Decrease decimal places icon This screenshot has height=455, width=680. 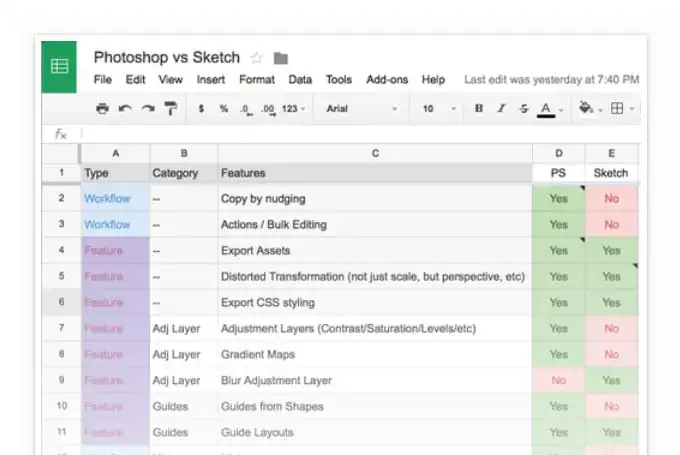coord(246,109)
